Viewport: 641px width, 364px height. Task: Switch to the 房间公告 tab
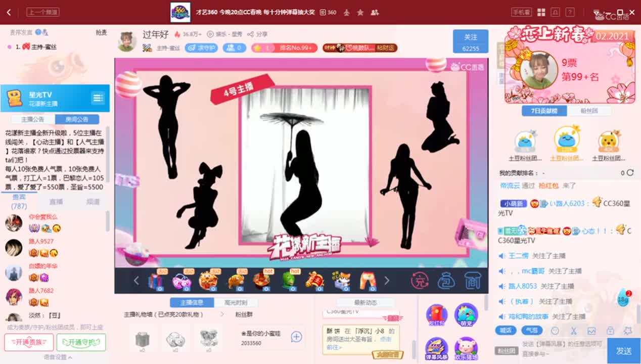(76, 119)
